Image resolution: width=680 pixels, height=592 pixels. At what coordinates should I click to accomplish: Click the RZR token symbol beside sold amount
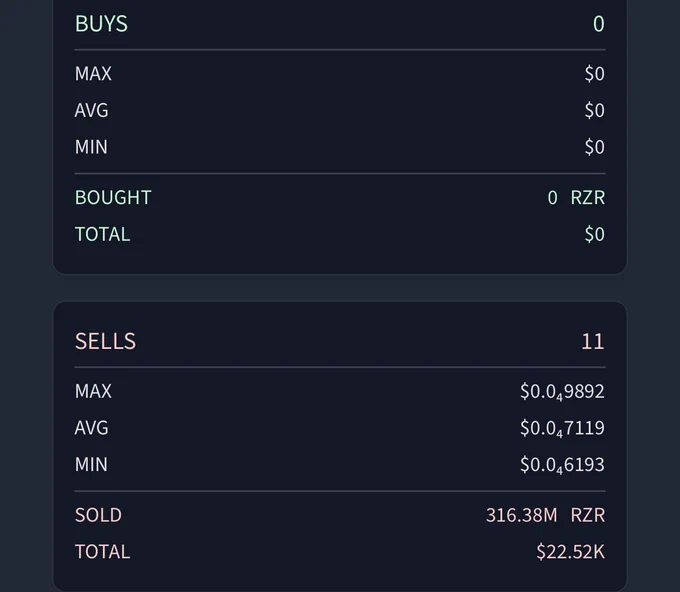(x=588, y=515)
